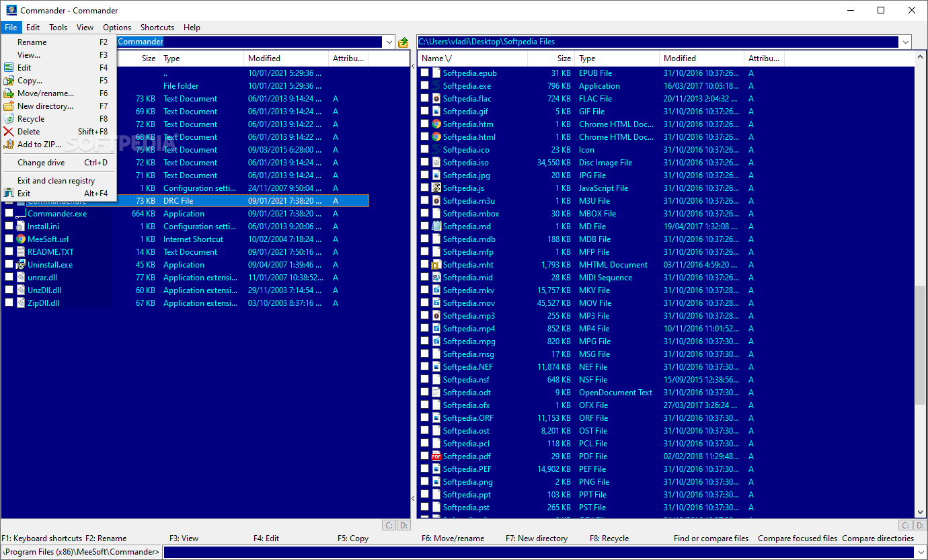Click the New directory folder icon
The image size is (928, 560).
9,106
